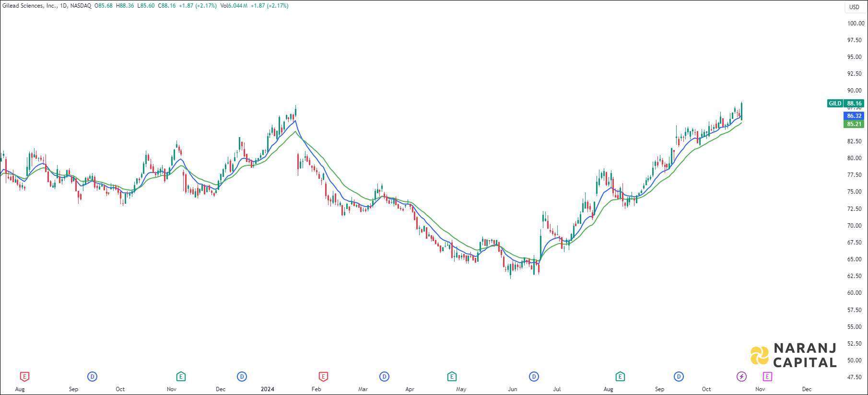Viewport: 868px width, 395px height.
Task: Click the Gilead Sciences, Inc. symbol title
Action: click(x=29, y=6)
